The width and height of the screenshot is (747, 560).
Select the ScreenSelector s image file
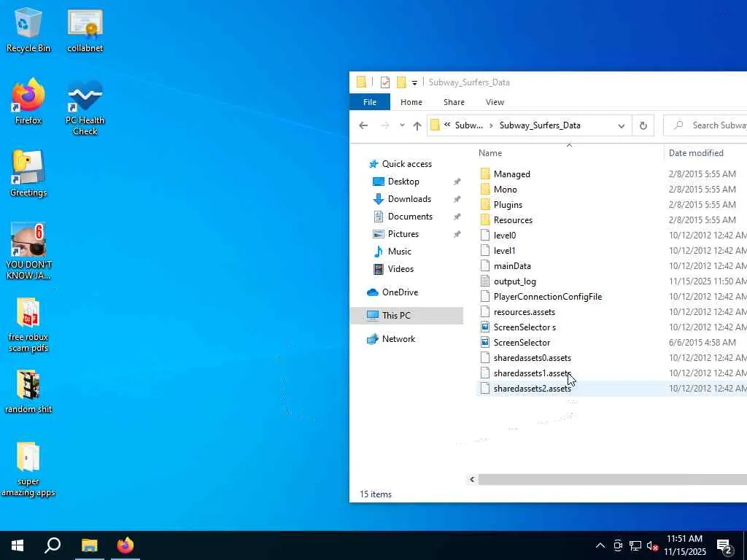[x=525, y=327]
